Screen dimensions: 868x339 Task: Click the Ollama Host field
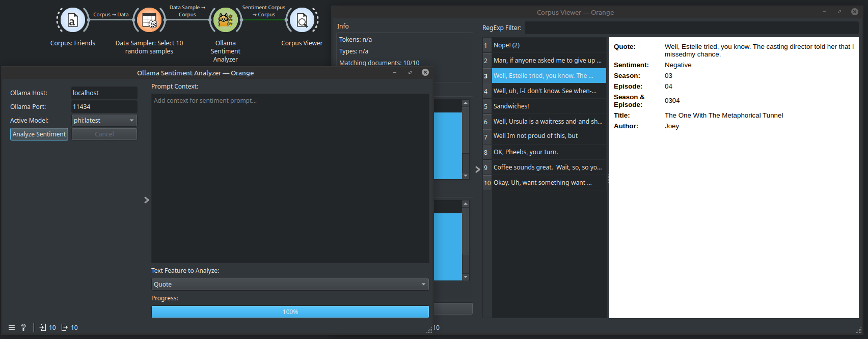point(104,93)
